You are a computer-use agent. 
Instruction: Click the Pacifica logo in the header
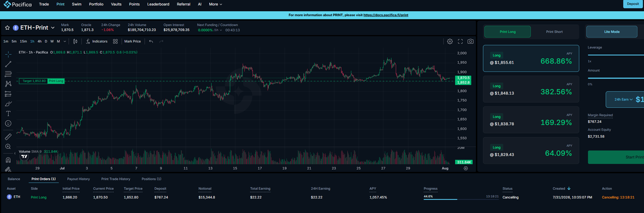tap(17, 4)
